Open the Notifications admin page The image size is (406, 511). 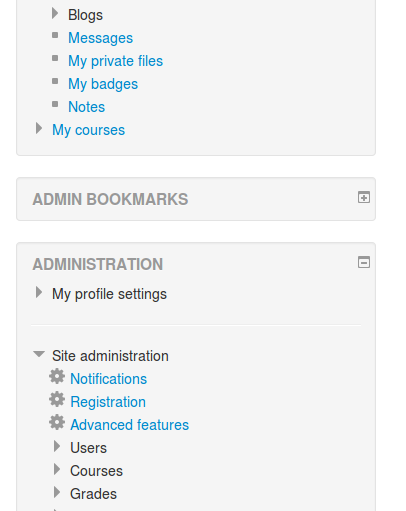(109, 379)
